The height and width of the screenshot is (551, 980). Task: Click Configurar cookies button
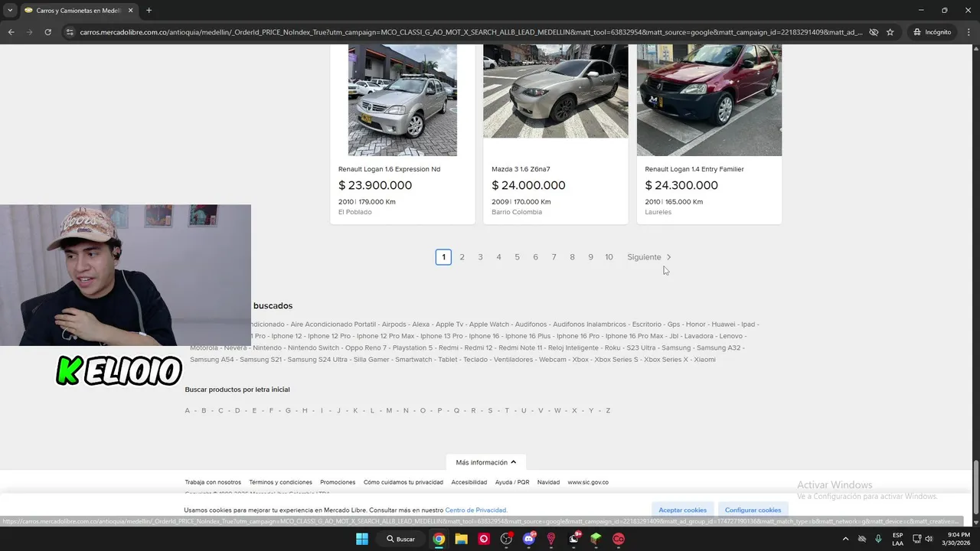coord(753,510)
